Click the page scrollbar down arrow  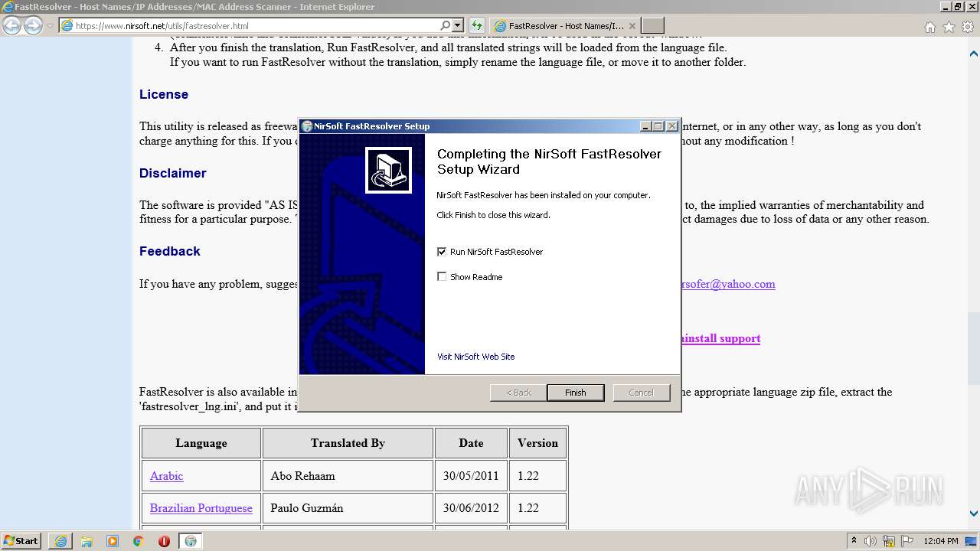click(x=974, y=514)
